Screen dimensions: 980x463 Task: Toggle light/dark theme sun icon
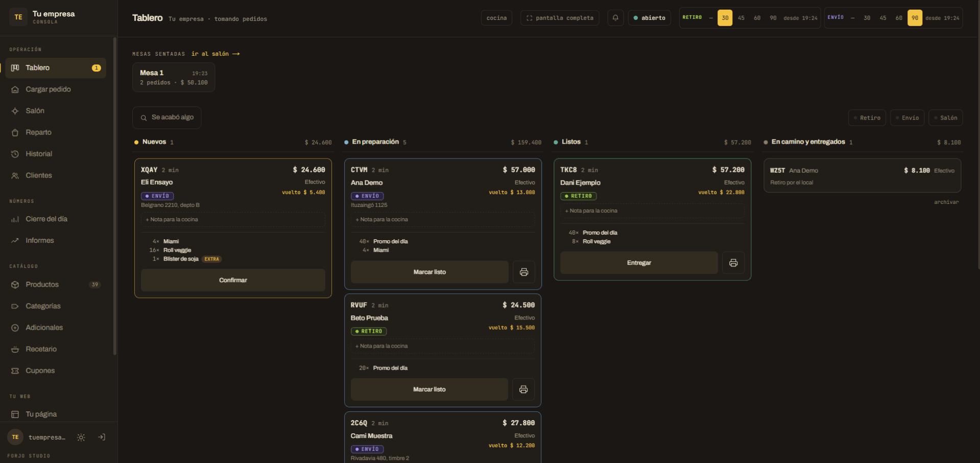pyautogui.click(x=81, y=437)
